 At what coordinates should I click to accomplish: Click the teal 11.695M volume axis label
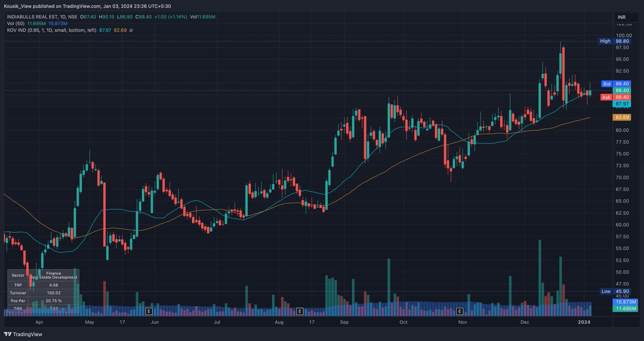[626, 309]
